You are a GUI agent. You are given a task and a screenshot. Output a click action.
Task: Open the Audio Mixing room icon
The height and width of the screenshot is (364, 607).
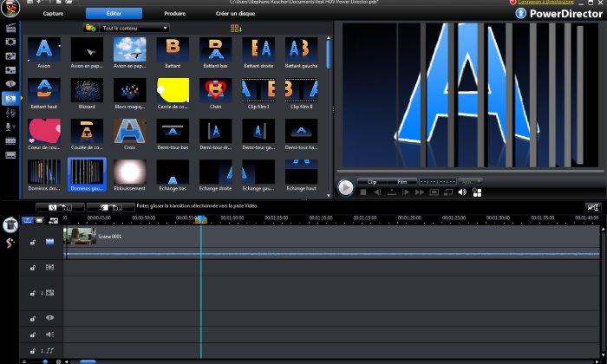11,112
